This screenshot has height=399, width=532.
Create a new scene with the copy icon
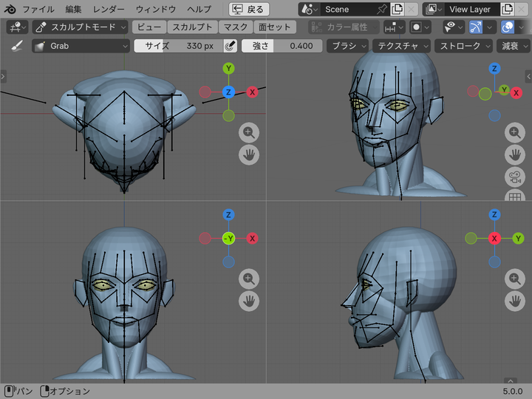pyautogui.click(x=398, y=9)
